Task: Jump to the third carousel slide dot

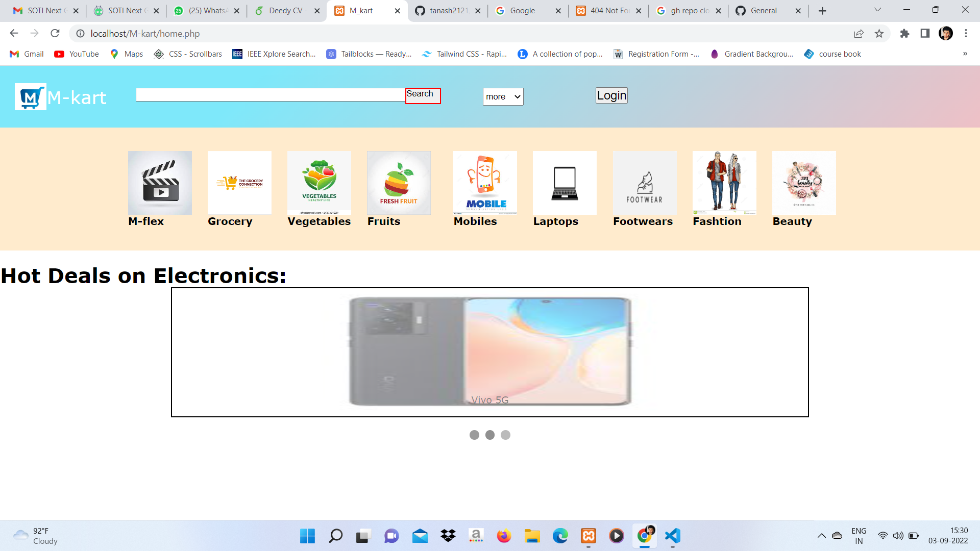Action: click(x=505, y=435)
